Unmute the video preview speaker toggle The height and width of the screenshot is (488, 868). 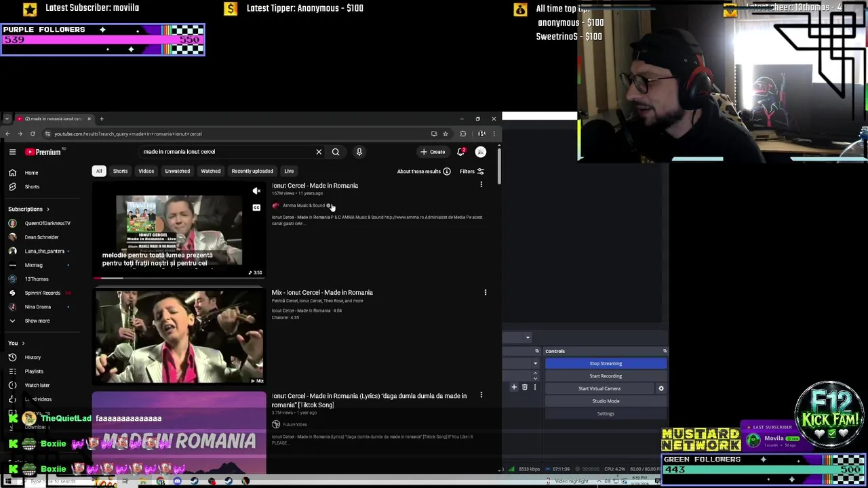pyautogui.click(x=256, y=191)
